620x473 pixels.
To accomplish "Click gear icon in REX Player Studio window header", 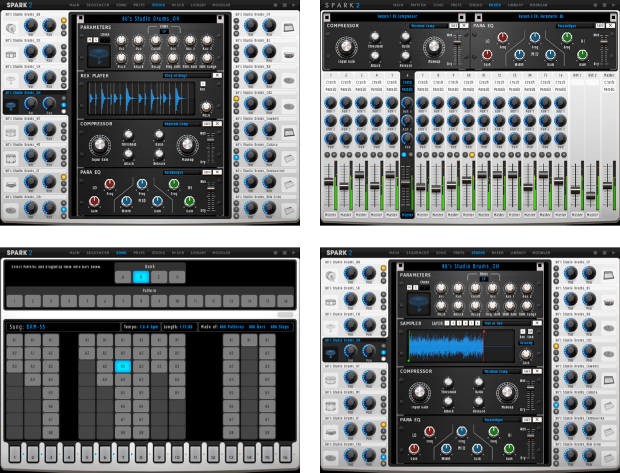I will click(x=275, y=5).
